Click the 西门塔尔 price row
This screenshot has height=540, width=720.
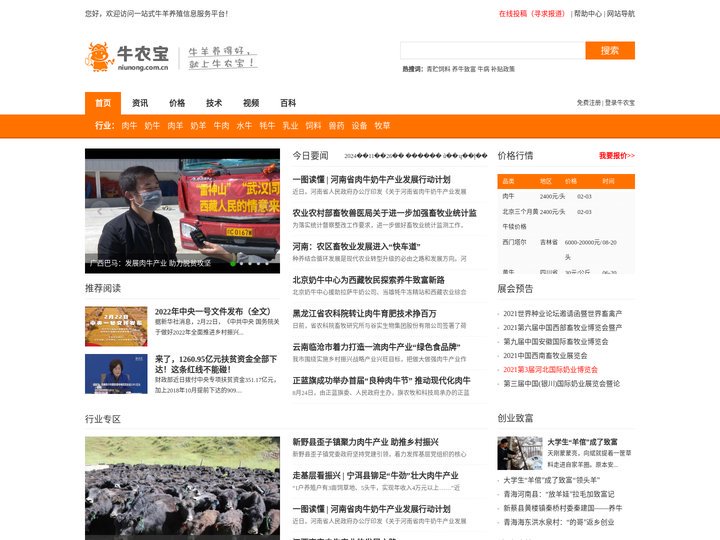[566, 249]
